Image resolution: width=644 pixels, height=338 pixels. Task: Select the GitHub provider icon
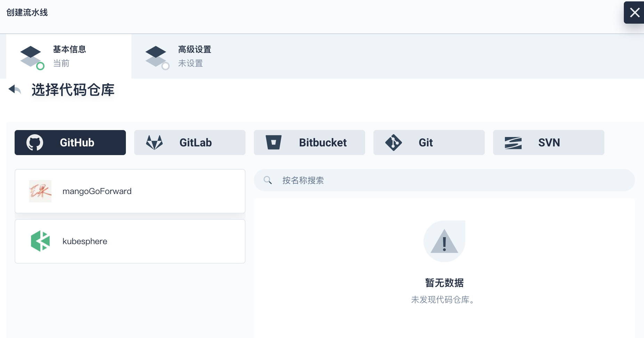tap(34, 142)
